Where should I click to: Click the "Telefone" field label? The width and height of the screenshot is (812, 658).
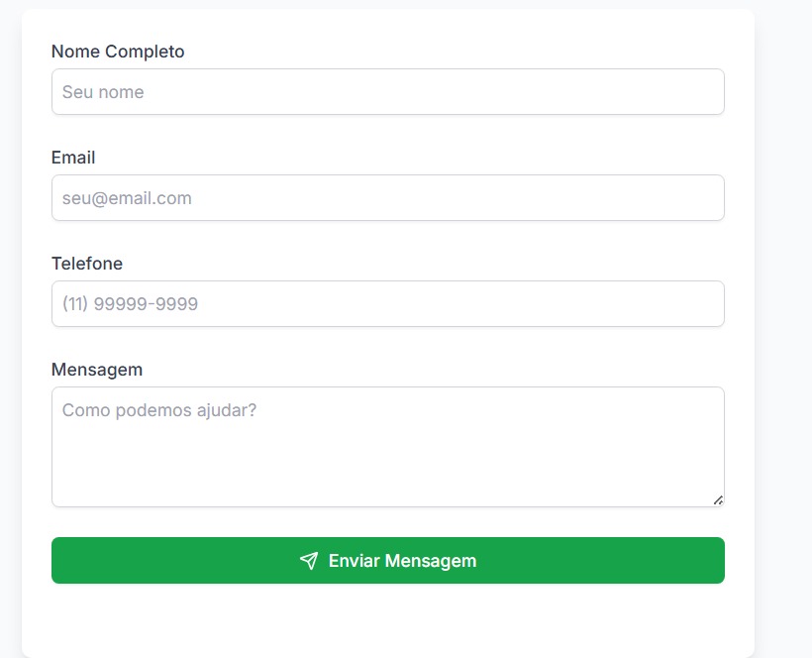click(87, 264)
